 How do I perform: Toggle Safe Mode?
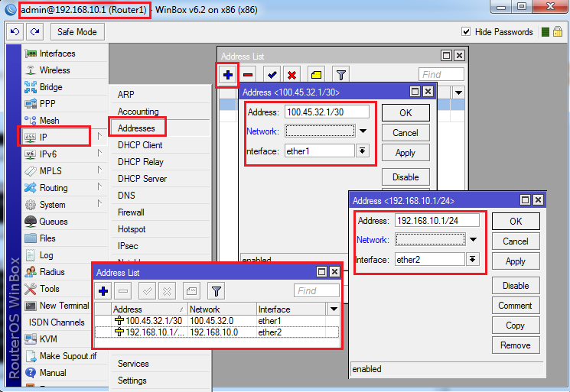click(77, 32)
